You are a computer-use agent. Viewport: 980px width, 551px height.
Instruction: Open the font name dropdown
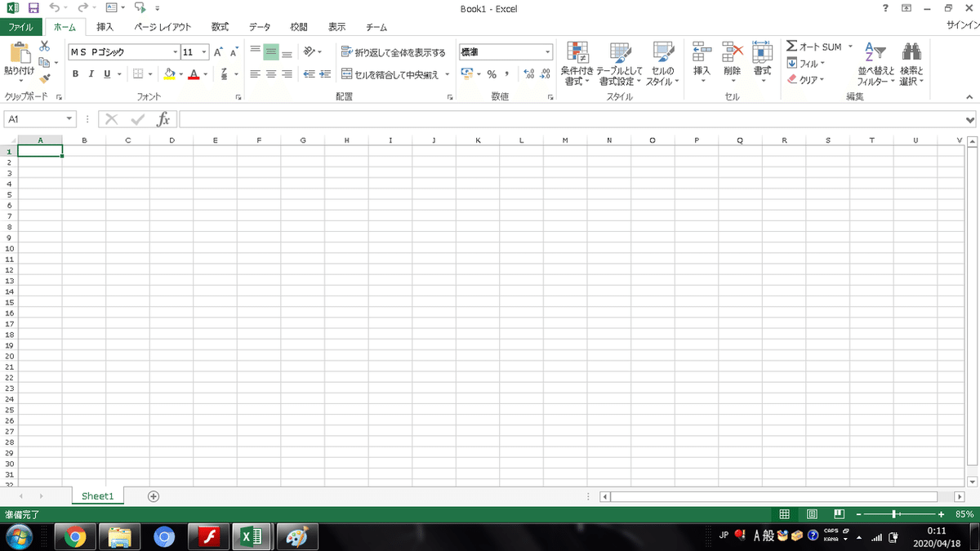click(174, 52)
